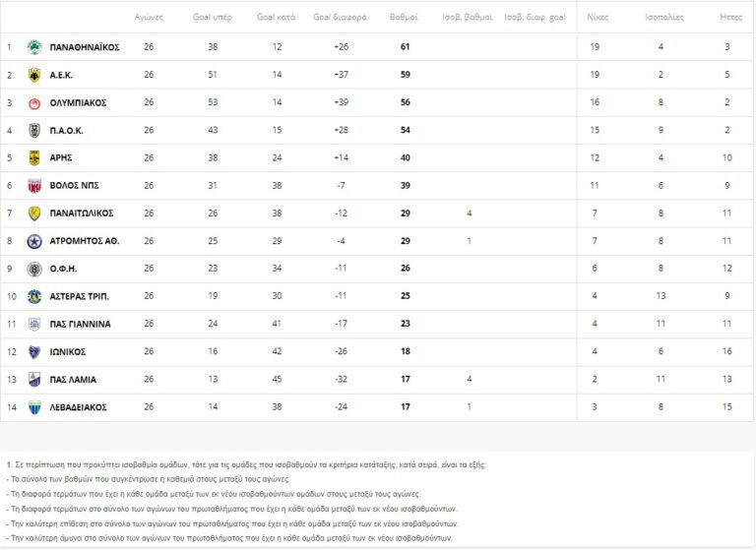
Task: Click the Νίκες column header
Action: (597, 19)
